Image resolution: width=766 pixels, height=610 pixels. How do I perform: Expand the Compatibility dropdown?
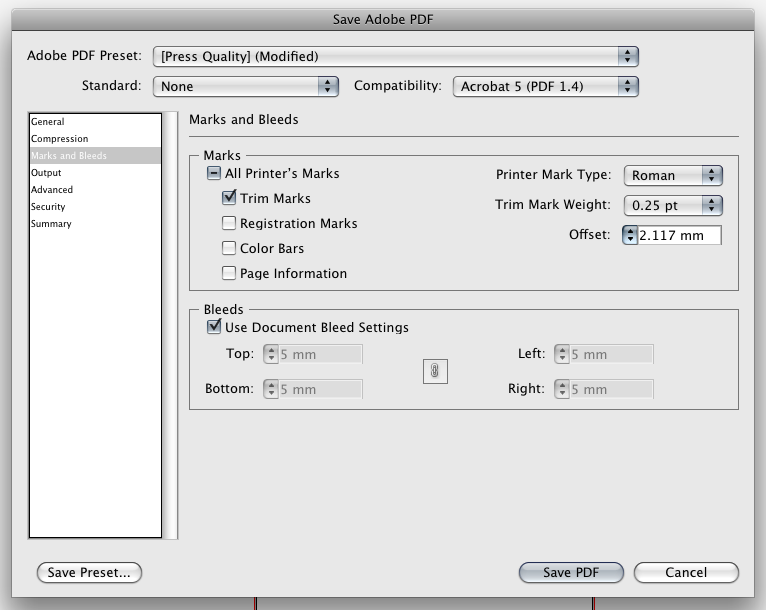[545, 87]
